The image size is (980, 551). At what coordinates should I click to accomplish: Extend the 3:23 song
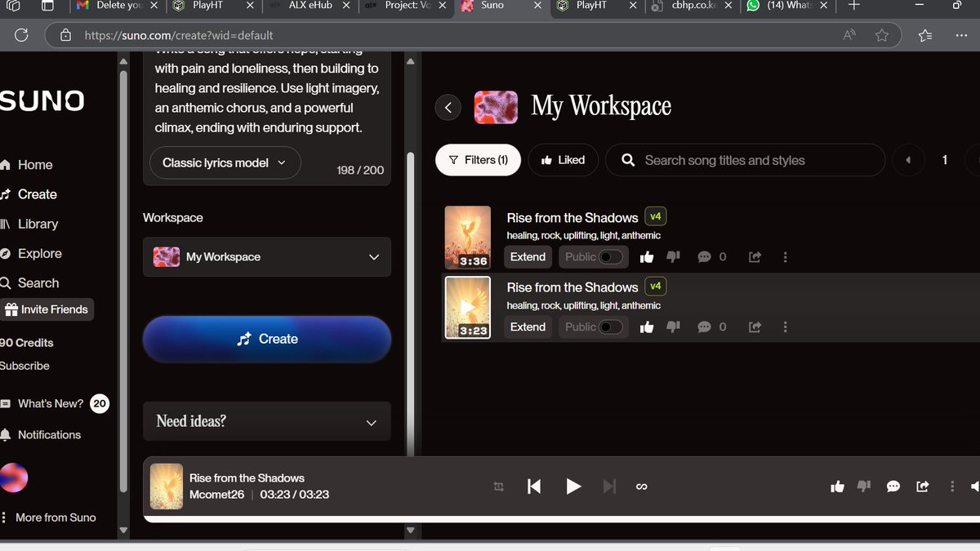click(528, 327)
